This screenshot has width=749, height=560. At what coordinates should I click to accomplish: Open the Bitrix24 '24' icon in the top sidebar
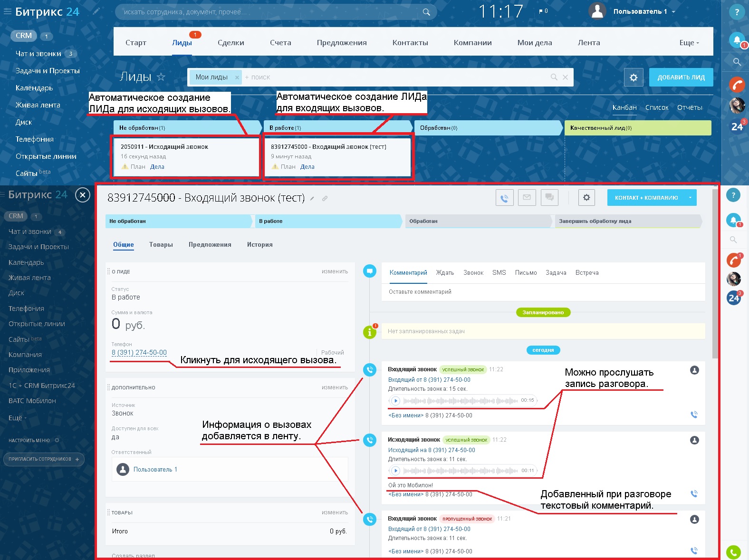pos(737,126)
